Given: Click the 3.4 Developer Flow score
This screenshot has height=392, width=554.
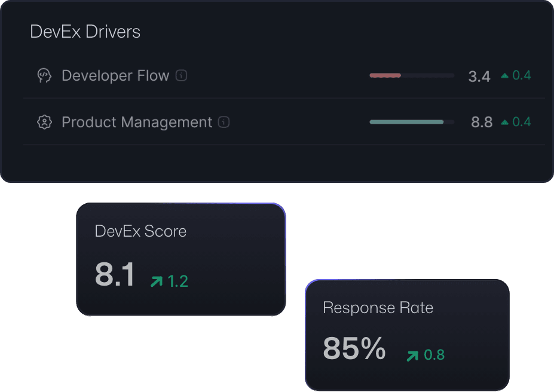Looking at the screenshot, I should (x=479, y=76).
